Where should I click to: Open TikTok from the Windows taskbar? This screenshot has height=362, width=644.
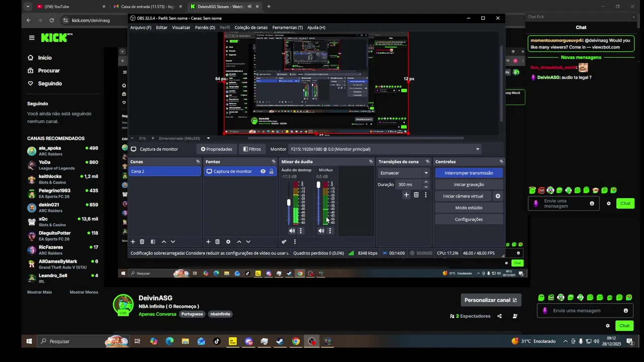point(217,341)
